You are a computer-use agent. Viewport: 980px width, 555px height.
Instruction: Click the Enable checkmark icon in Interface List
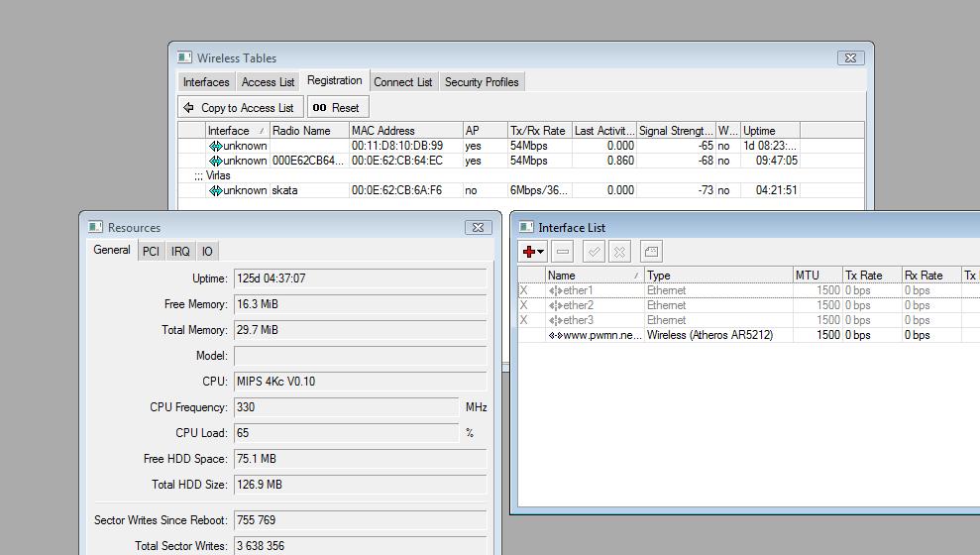click(594, 252)
